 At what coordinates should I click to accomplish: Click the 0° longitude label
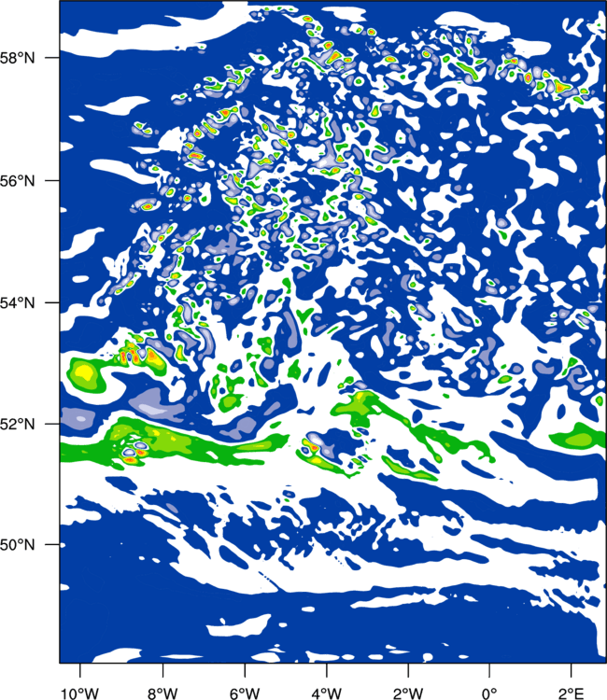(489, 693)
